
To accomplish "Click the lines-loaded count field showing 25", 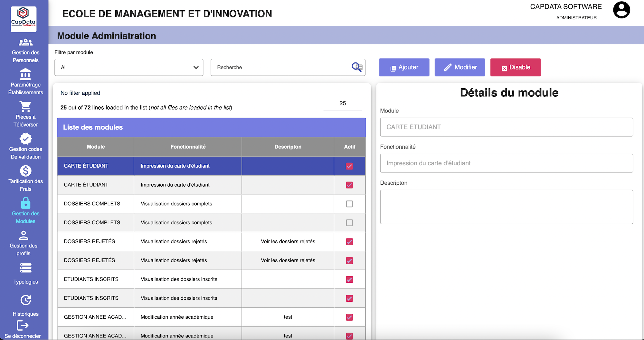I will 343,103.
